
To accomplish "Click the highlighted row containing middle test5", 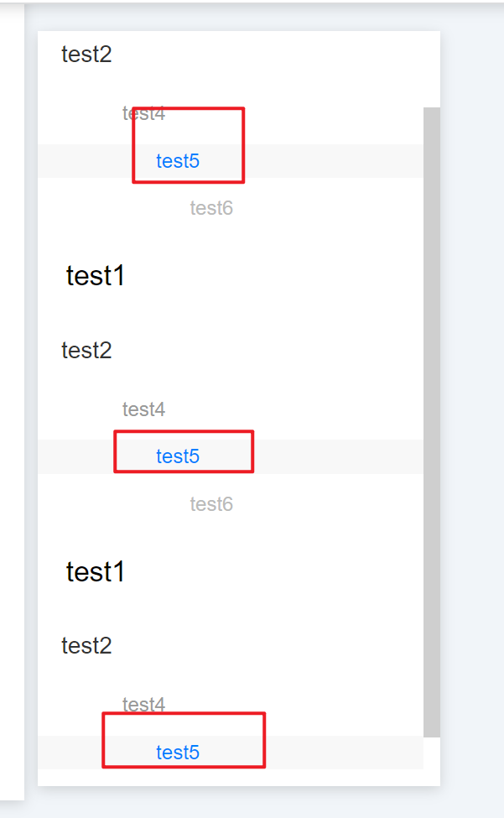I will point(335,456).
